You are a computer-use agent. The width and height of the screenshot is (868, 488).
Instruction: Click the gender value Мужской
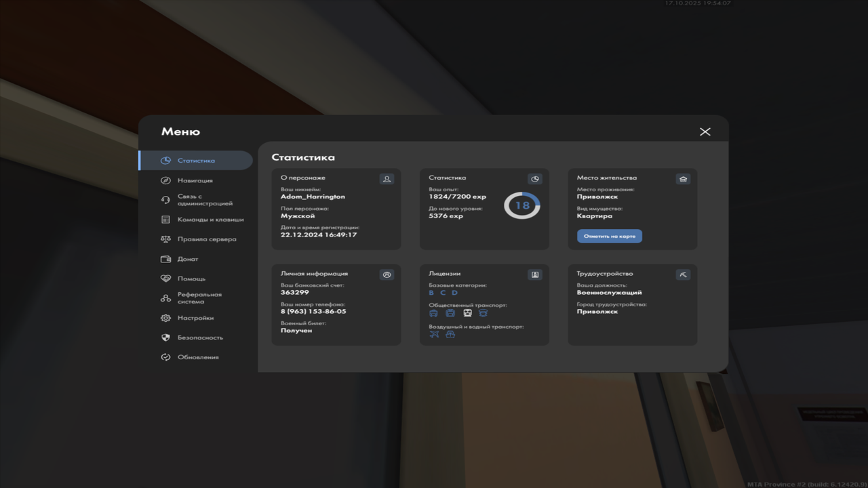(x=298, y=216)
